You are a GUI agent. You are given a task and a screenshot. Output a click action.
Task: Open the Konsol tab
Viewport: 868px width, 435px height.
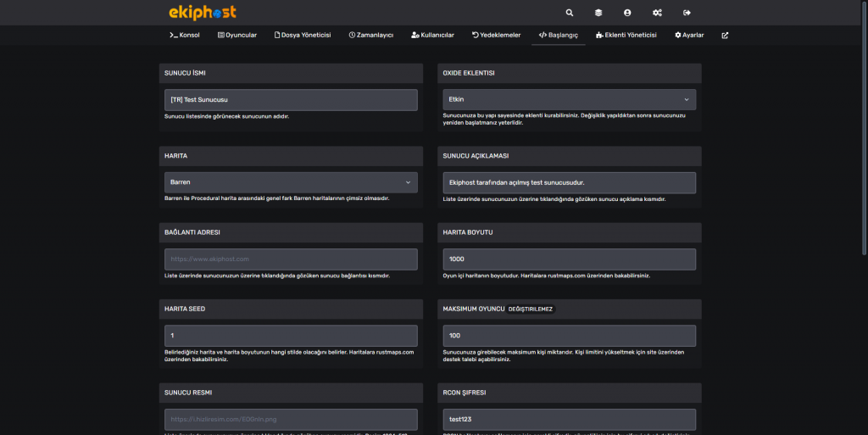[x=185, y=36]
